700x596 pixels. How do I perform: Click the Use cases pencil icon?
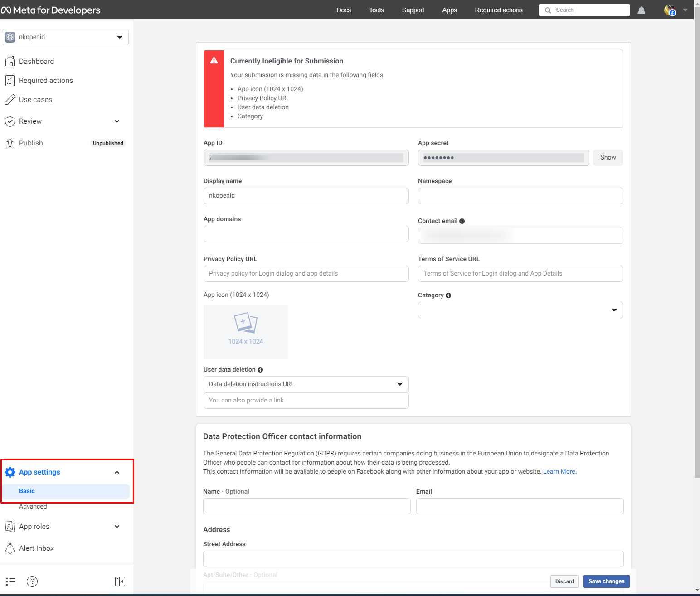[x=10, y=99]
